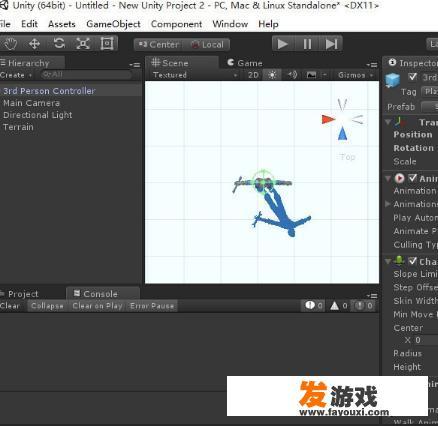Click the Center X value field

(x=426, y=340)
